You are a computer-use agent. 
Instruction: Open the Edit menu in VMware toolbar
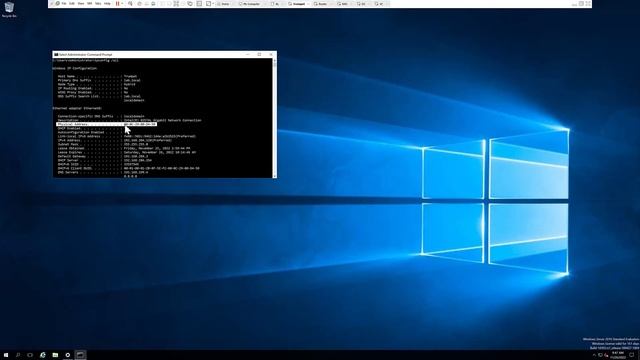pyautogui.click(x=71, y=4)
